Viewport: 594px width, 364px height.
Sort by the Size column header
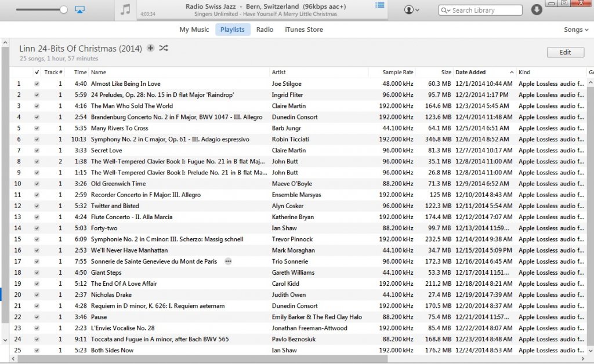[x=434, y=72]
